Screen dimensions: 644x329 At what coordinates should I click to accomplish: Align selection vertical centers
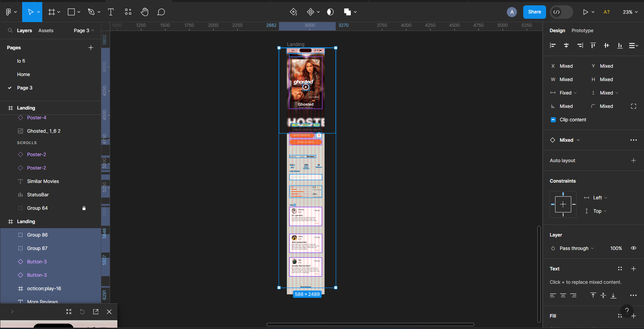(606, 46)
